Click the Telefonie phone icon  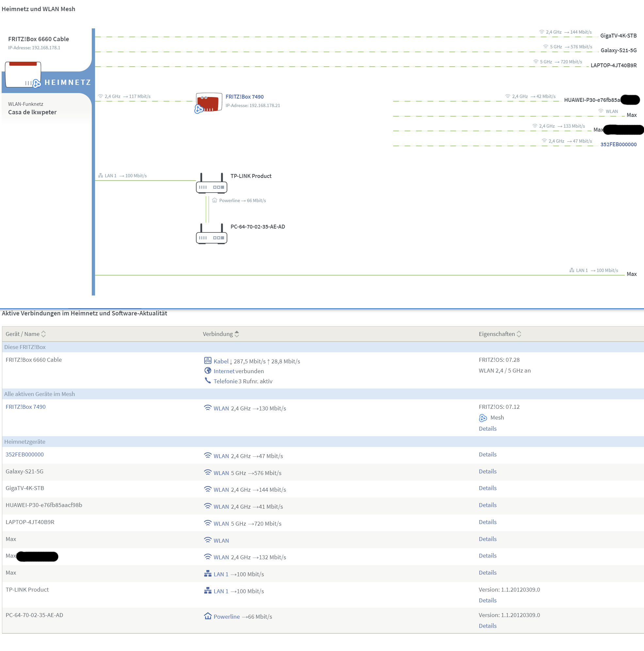point(208,381)
